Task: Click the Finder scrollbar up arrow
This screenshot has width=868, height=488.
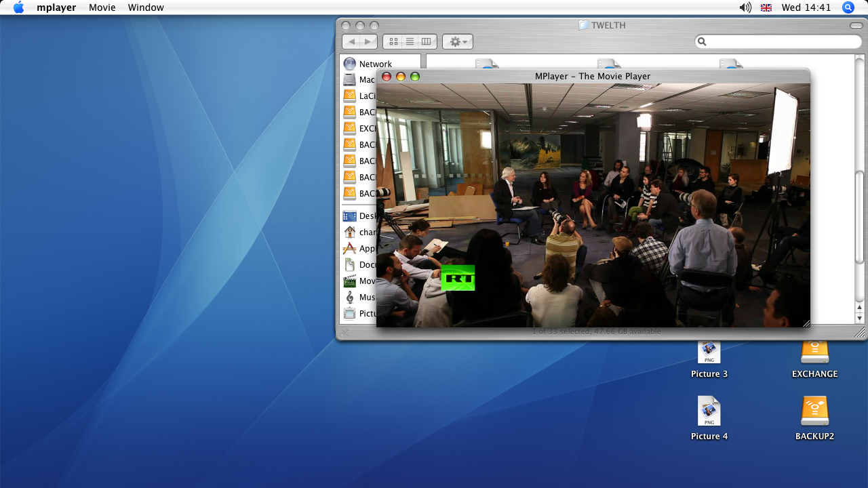Action: coord(860,307)
